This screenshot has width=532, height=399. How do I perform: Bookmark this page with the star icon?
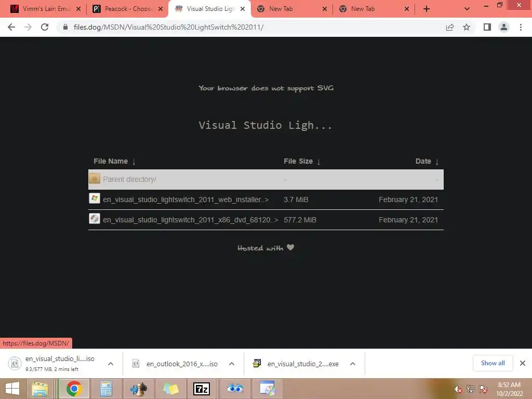click(467, 27)
